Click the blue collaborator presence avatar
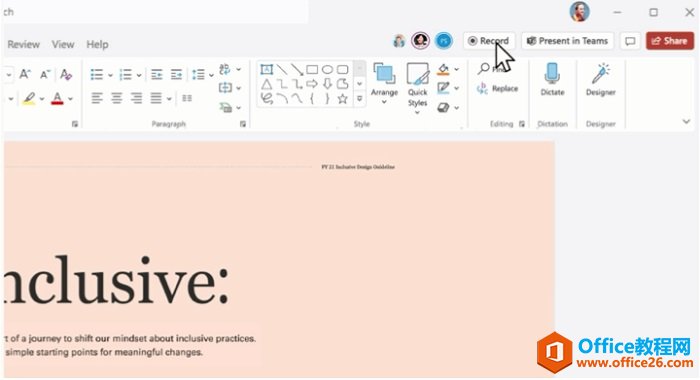This screenshot has width=700, height=380. [x=443, y=41]
